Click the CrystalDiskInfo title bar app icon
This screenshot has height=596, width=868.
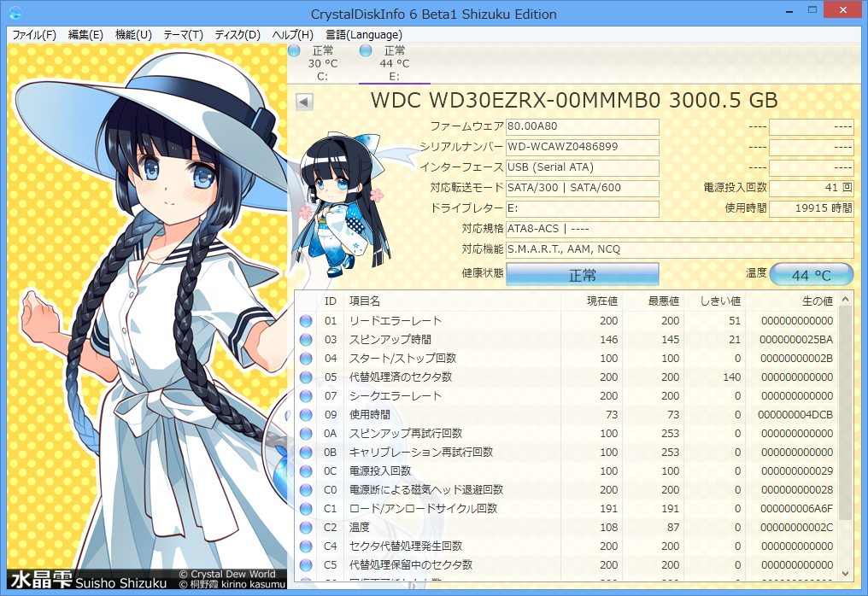[15, 12]
